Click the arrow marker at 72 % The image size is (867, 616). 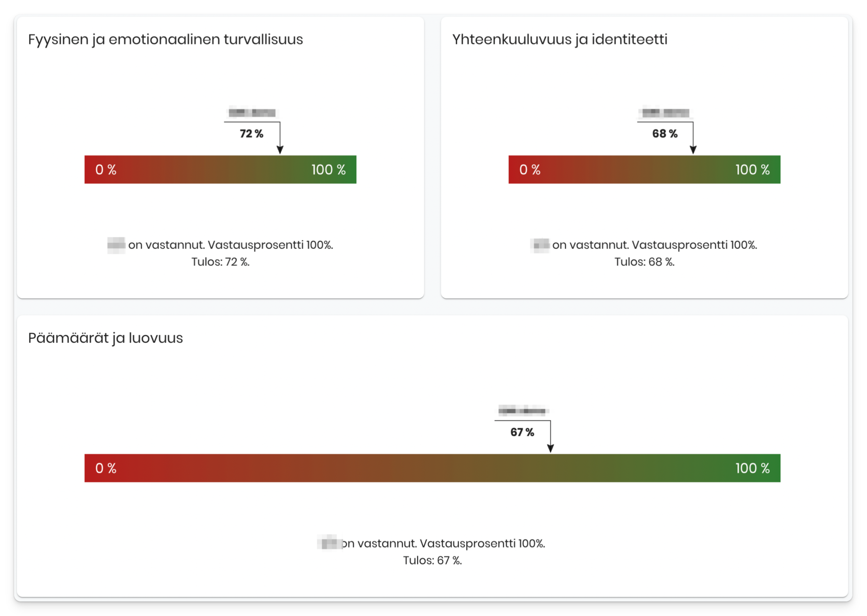pos(280,149)
